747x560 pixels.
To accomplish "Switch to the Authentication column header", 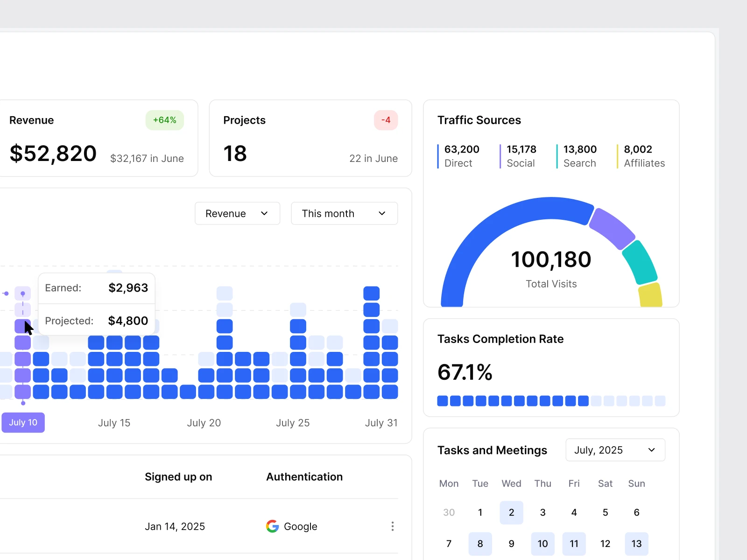I will pyautogui.click(x=304, y=476).
